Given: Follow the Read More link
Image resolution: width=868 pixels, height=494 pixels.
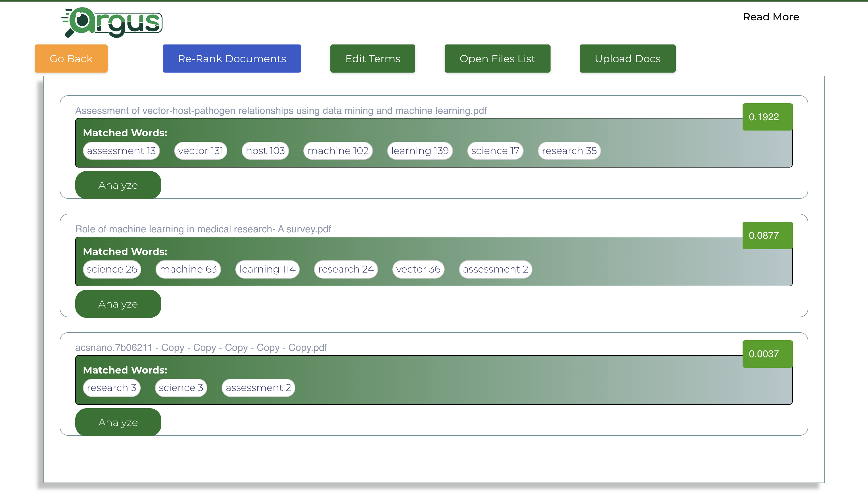Looking at the screenshot, I should point(771,17).
